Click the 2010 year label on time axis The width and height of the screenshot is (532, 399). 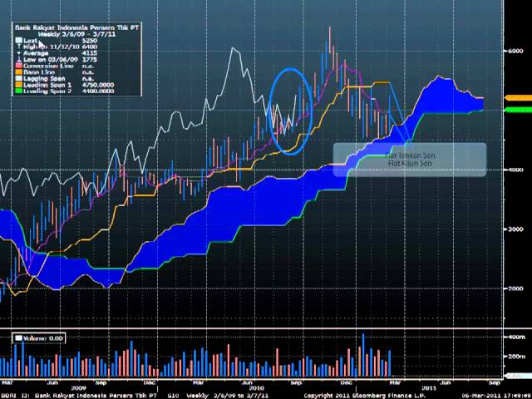[257, 388]
